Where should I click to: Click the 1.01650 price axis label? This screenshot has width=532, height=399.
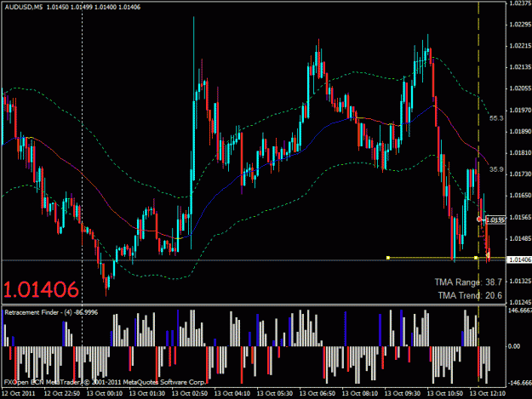pyautogui.click(x=520, y=196)
